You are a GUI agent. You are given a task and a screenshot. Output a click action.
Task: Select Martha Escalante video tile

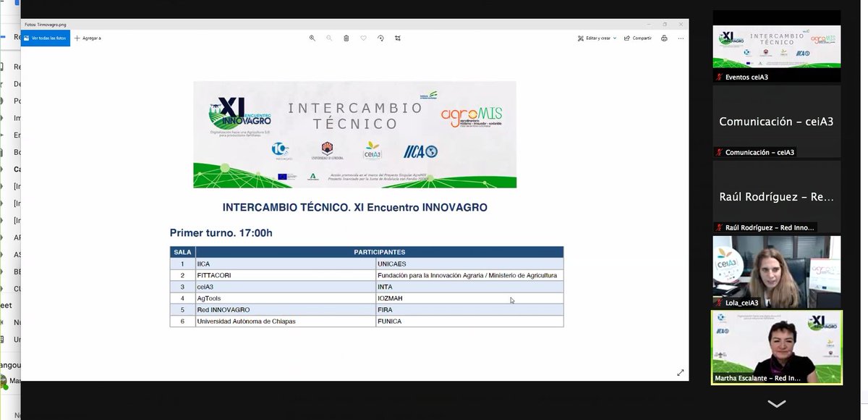(x=777, y=347)
